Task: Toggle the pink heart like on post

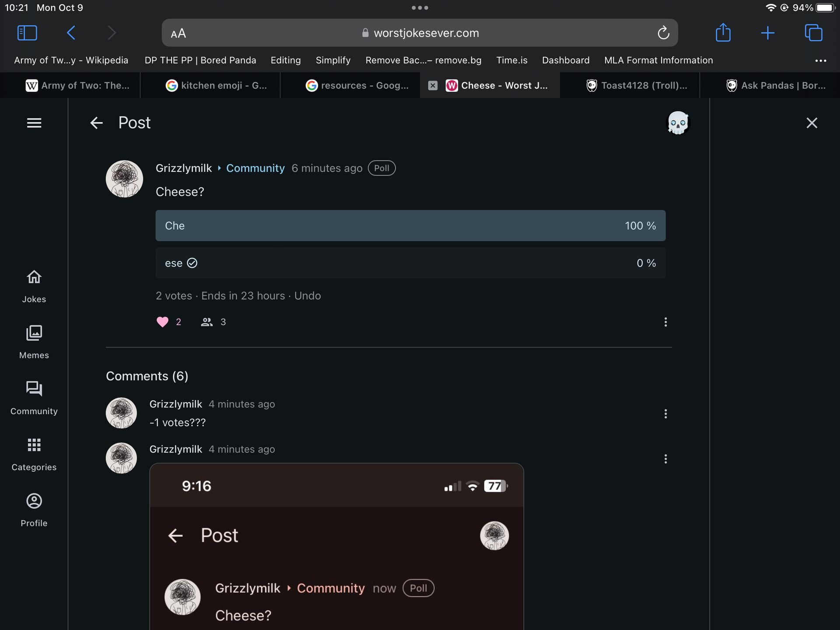Action: [162, 322]
